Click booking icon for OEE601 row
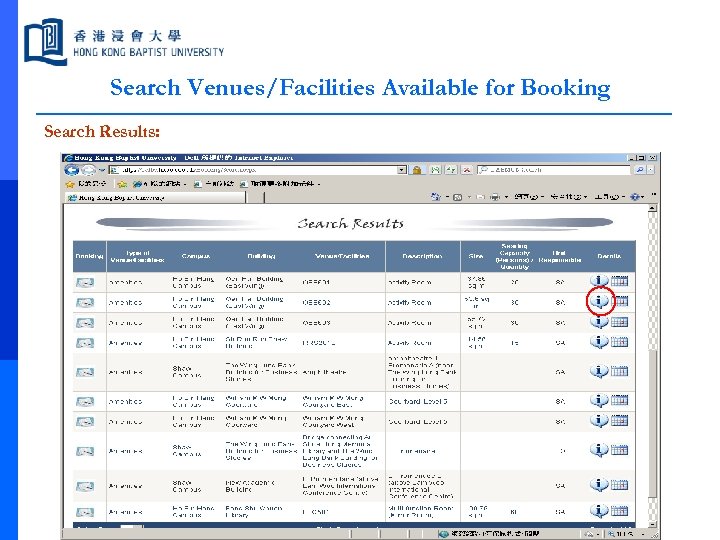The width and height of the screenshot is (720, 540). pyautogui.click(x=85, y=282)
